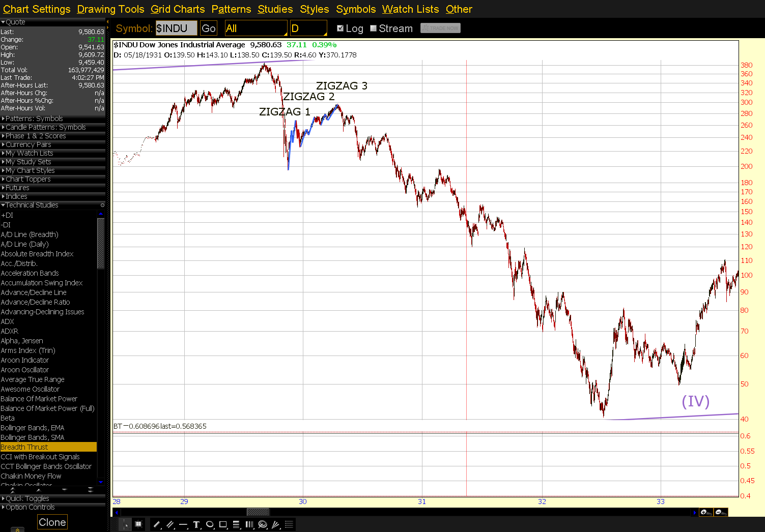Open the Styles menu
Screen dimensions: 765x532
pos(314,9)
